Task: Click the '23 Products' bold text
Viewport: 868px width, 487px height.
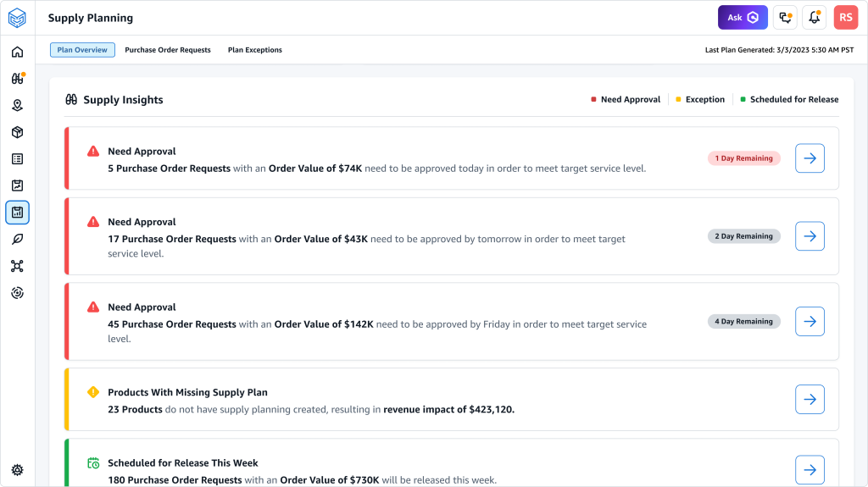Action: coord(135,410)
